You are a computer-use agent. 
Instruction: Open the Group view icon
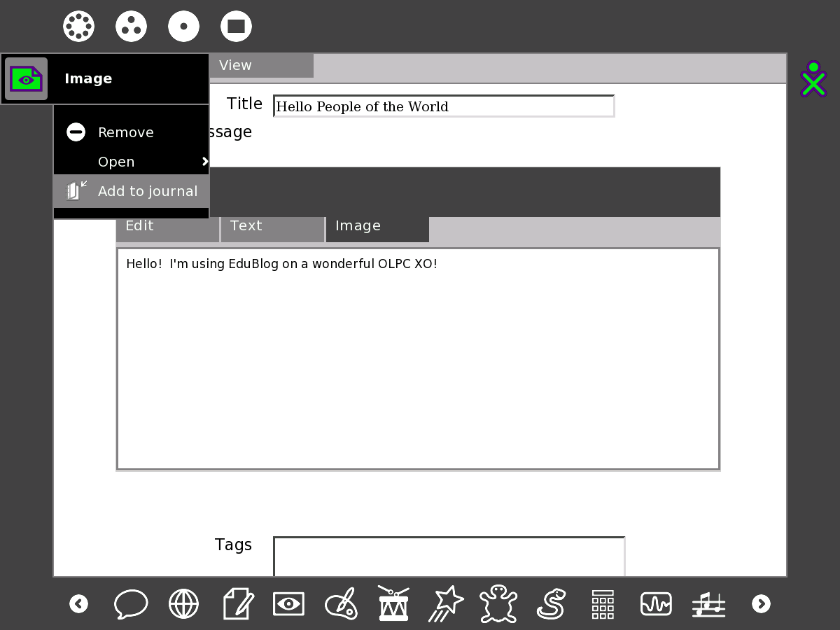[131, 27]
